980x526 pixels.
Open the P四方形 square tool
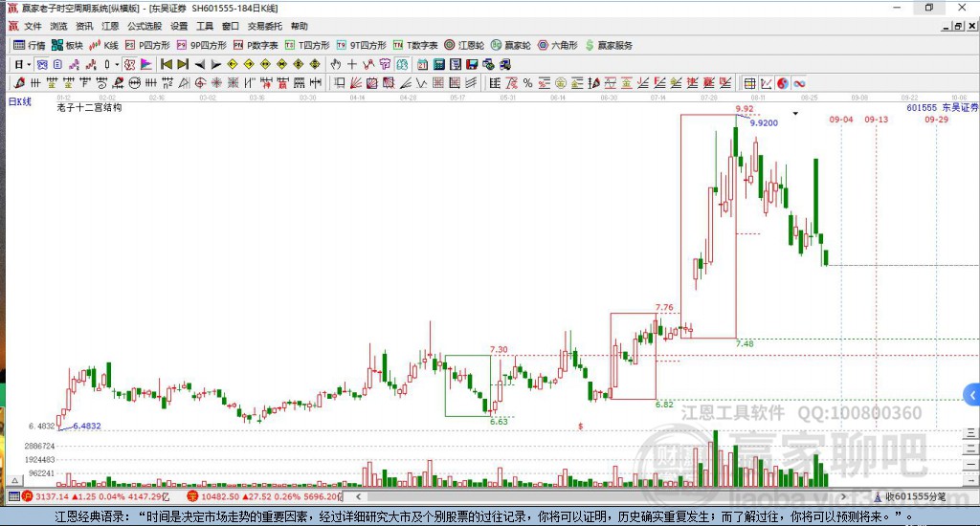tap(147, 45)
